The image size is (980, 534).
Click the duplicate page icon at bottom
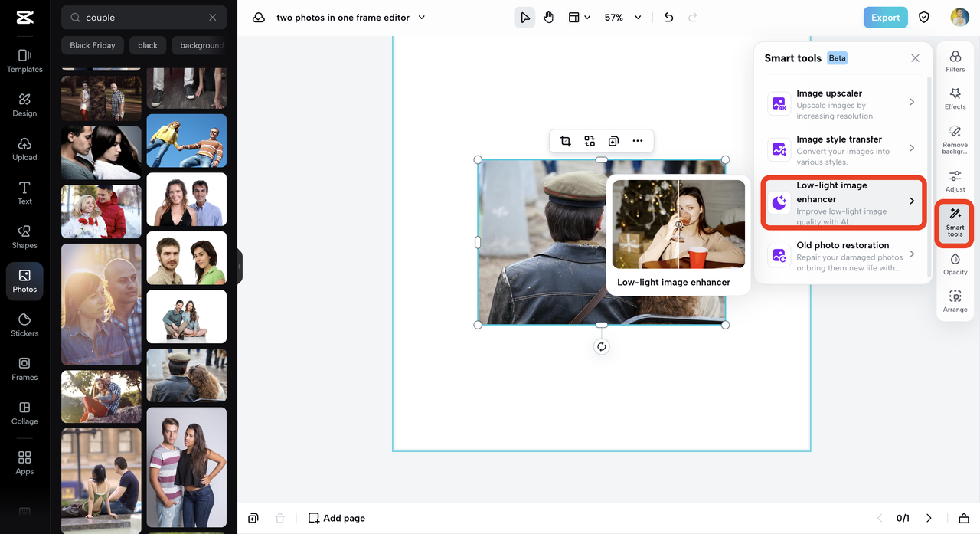coord(253,518)
